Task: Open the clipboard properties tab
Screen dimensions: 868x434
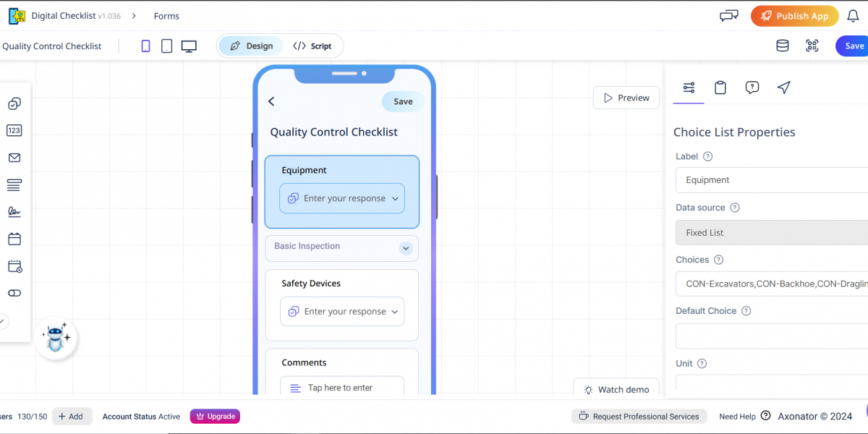Action: pos(720,88)
